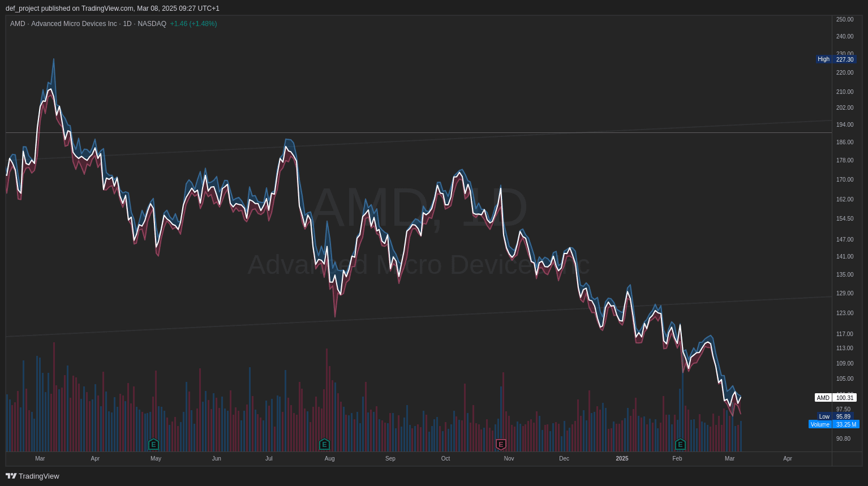Click the 250.00 price axis label
The width and height of the screenshot is (868, 486).
pos(845,19)
